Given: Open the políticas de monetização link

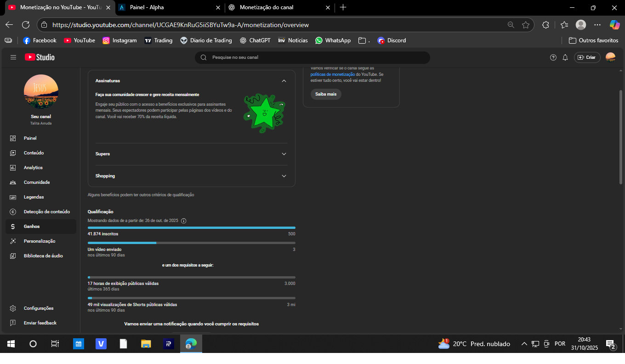Looking at the screenshot, I should coord(332,74).
